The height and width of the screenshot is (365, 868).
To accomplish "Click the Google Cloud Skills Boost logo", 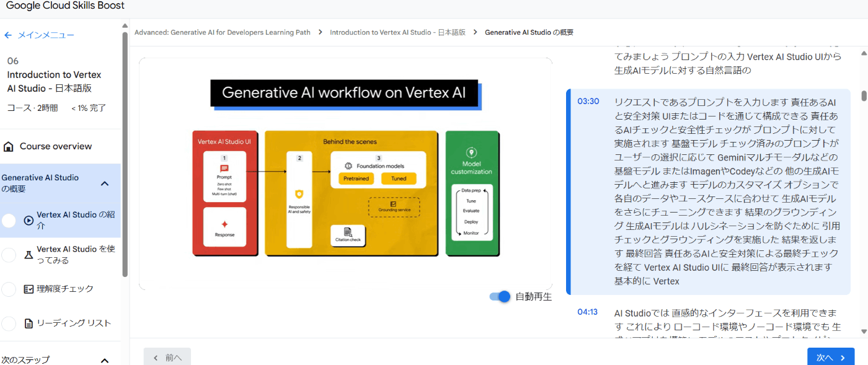I will click(x=66, y=6).
